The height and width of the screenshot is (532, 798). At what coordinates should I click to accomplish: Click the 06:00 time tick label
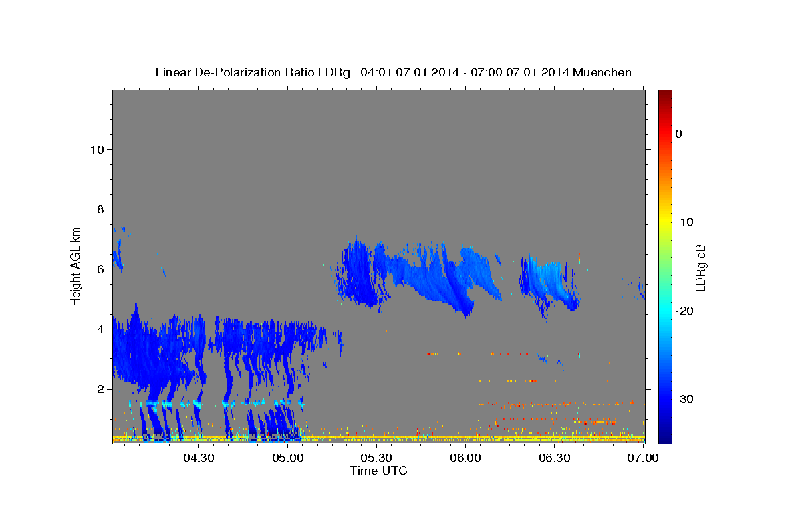pos(465,458)
